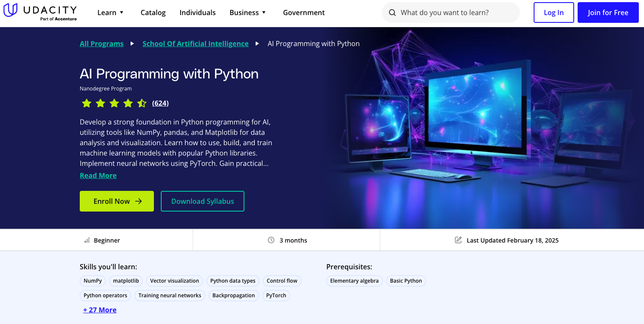Click the Download Syllabus button
Screen dimensions: 644x324
click(203, 201)
